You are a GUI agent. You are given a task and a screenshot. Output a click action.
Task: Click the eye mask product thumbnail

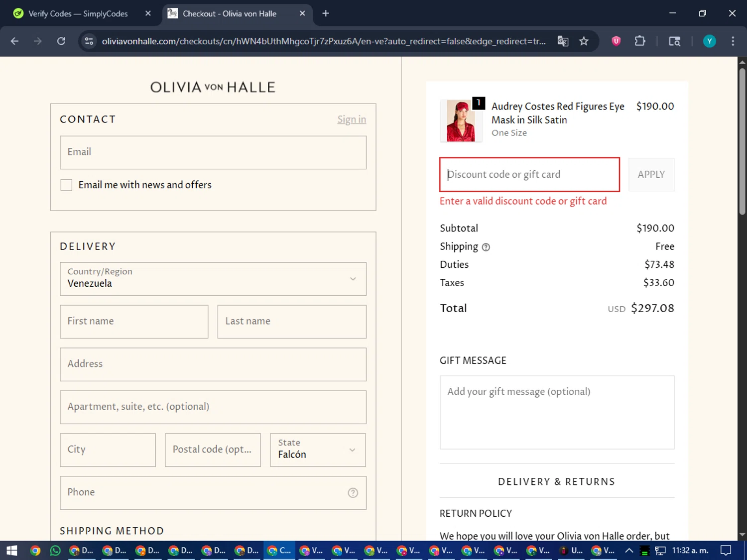[461, 121]
